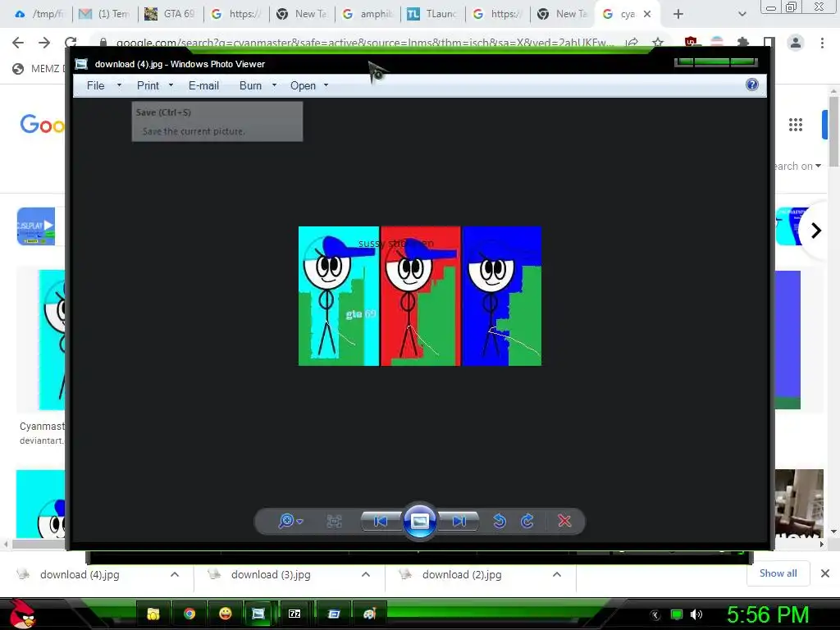Expand options for download (3).jpg
This screenshot has height=630, width=840.
point(366,574)
